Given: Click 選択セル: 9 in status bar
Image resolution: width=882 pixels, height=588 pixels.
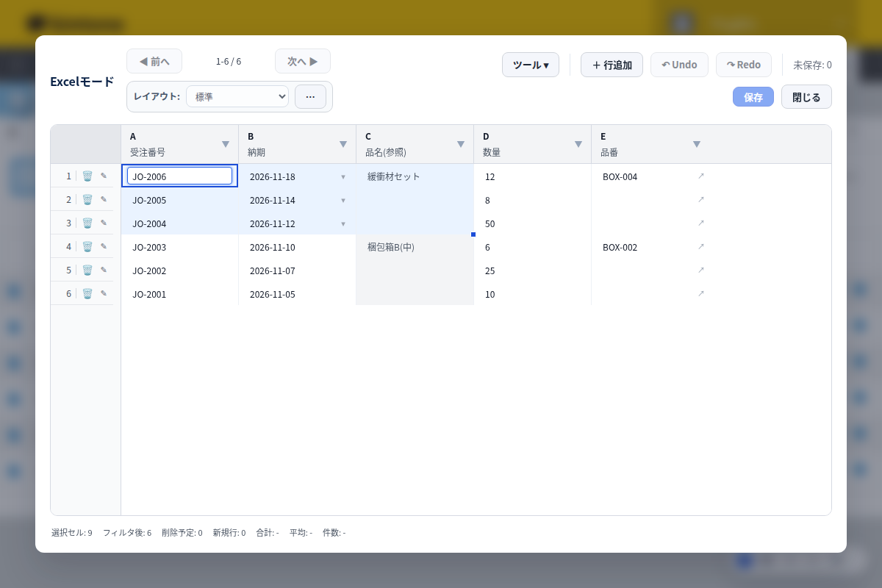Looking at the screenshot, I should pos(72,532).
